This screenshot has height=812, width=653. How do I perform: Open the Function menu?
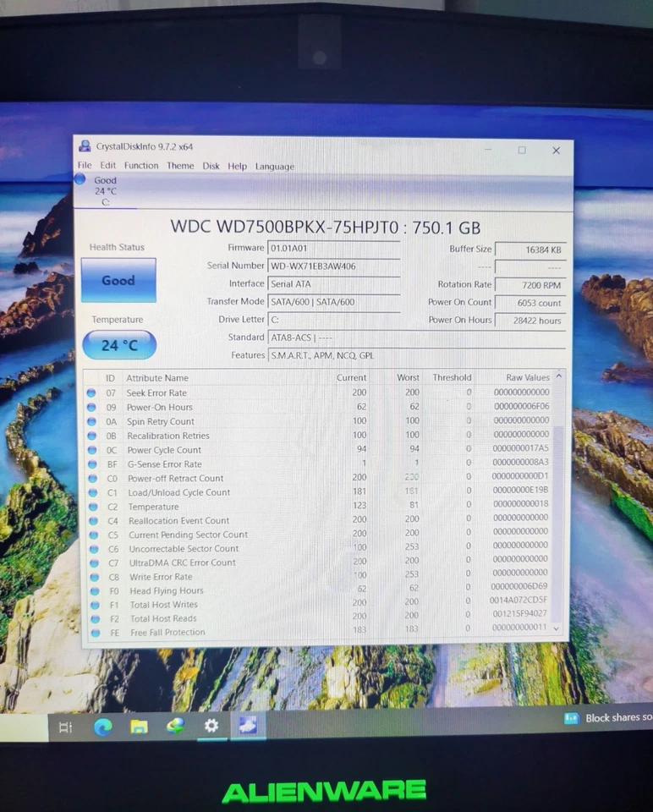click(141, 166)
